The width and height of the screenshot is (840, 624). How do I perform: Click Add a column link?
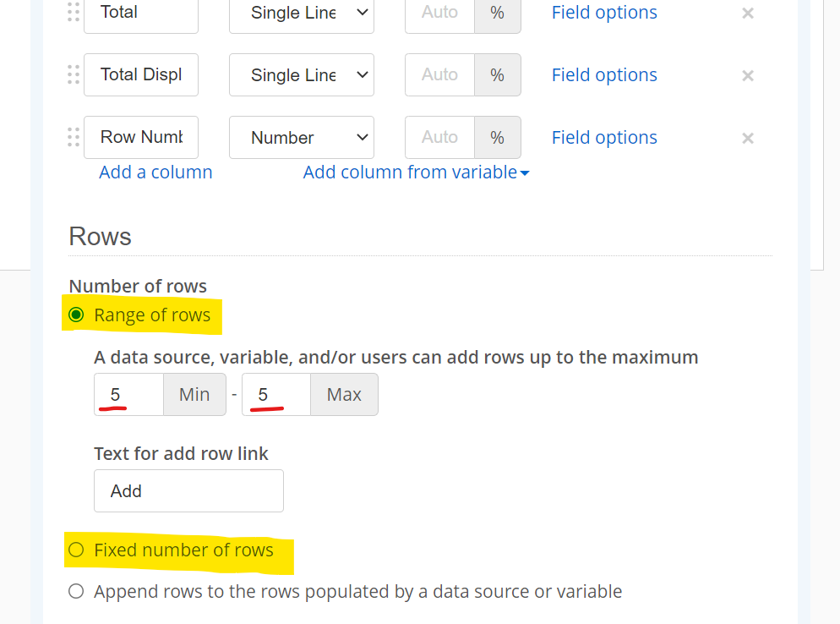(155, 172)
